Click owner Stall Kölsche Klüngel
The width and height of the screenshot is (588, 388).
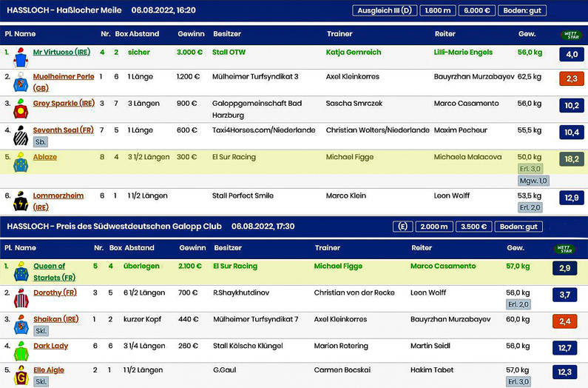248,346
